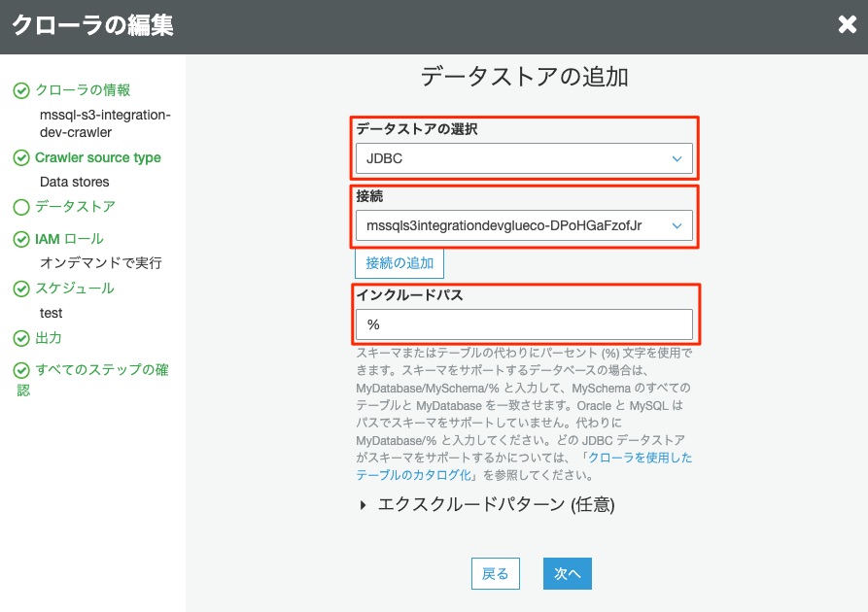Click 戻る to go back

tap(495, 573)
